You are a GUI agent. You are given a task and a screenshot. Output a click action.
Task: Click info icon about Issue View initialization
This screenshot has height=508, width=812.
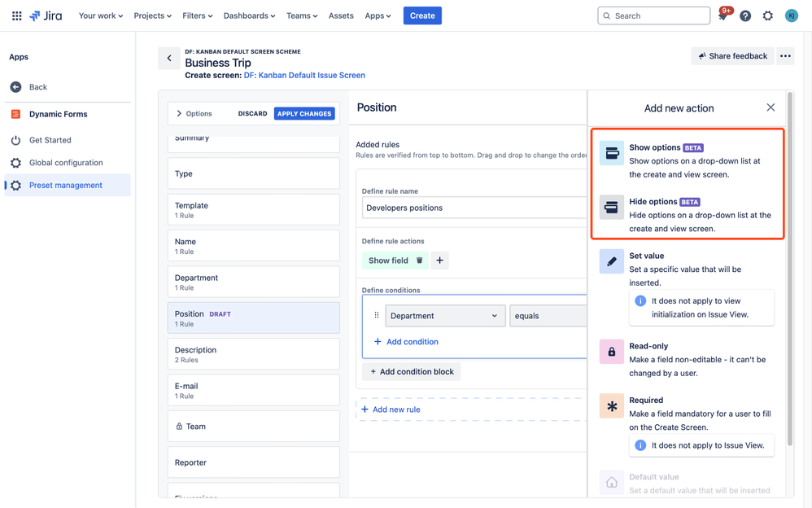pos(640,300)
